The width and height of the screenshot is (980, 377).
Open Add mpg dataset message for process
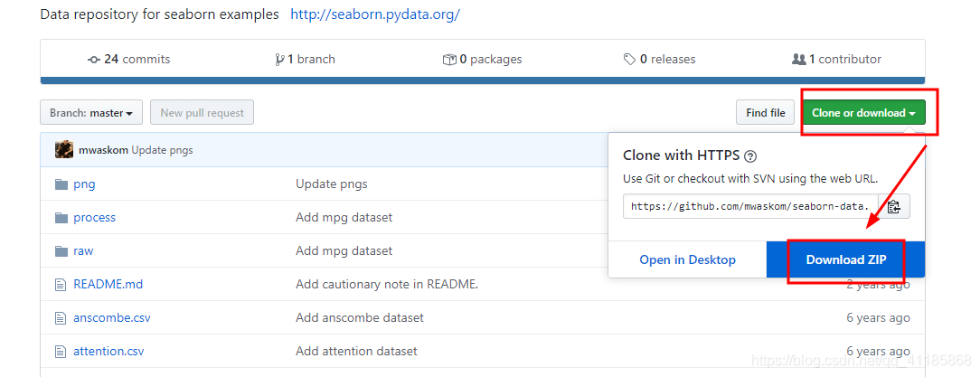[344, 218]
